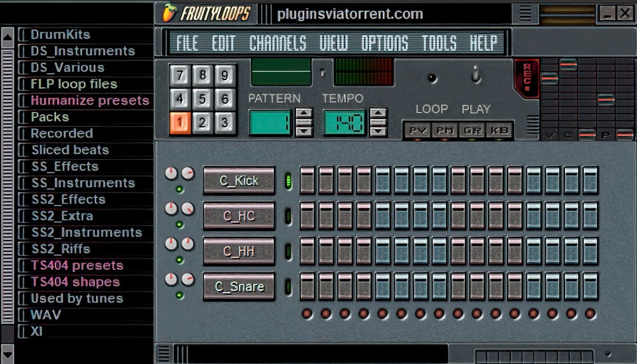
Task: Click the browser scrollbar down arrow
Action: (x=8, y=353)
